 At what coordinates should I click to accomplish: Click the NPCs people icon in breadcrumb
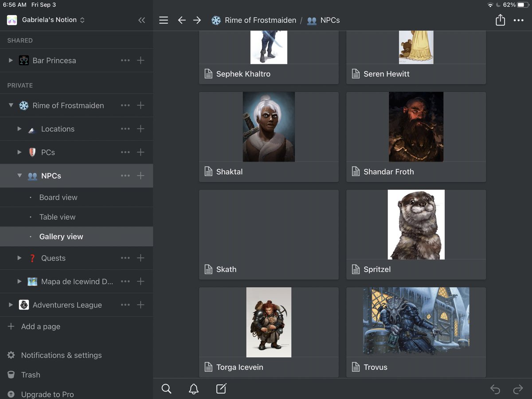click(x=312, y=20)
